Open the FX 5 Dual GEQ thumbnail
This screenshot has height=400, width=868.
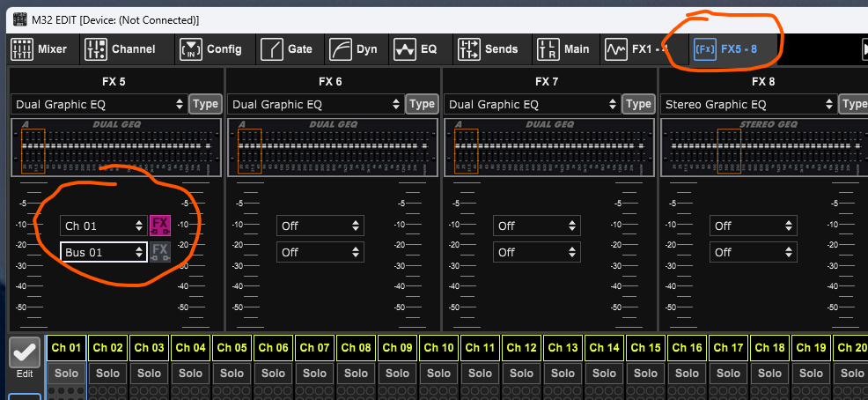pyautogui.click(x=116, y=148)
